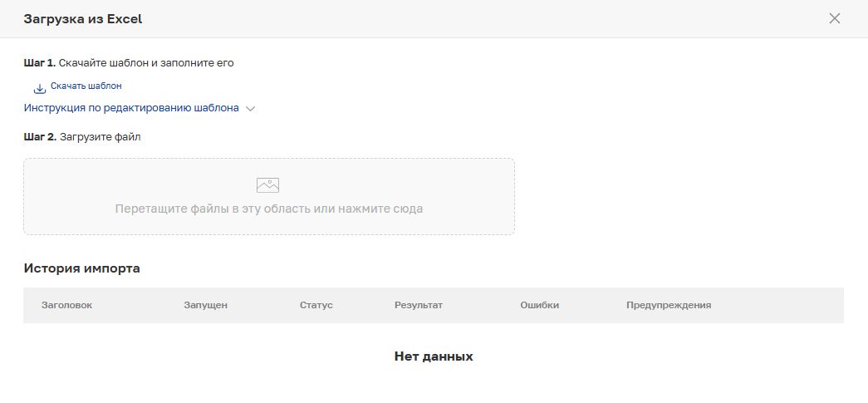Open the Скачать шаблон link
The width and height of the screenshot is (868, 403).
86,86
